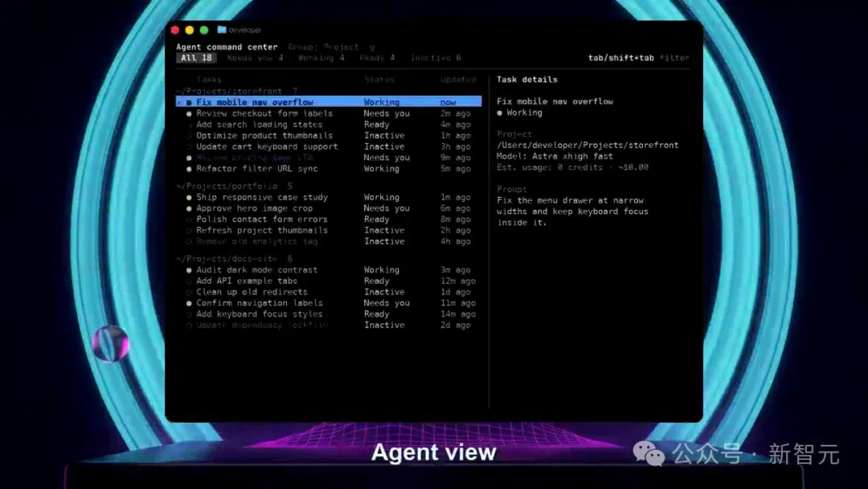Image resolution: width=868 pixels, height=489 pixels.
Task: Click Needs you status of Review checkout form labels
Action: point(387,113)
